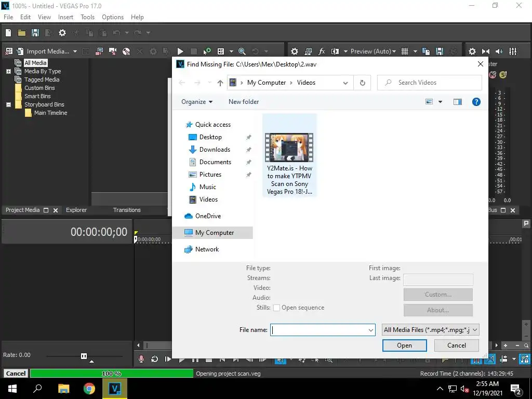Open Master Bus audio properties gear
Image resolution: width=532 pixels, height=399 pixels.
click(x=472, y=51)
